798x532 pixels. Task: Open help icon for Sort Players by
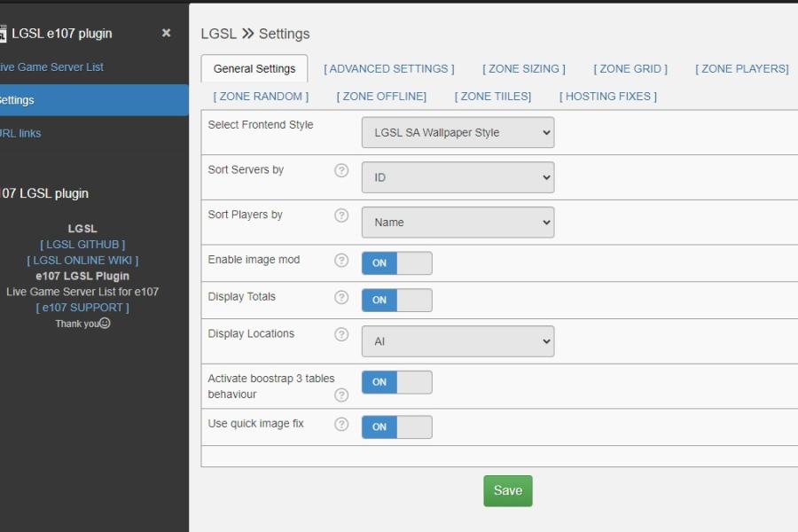(x=341, y=215)
